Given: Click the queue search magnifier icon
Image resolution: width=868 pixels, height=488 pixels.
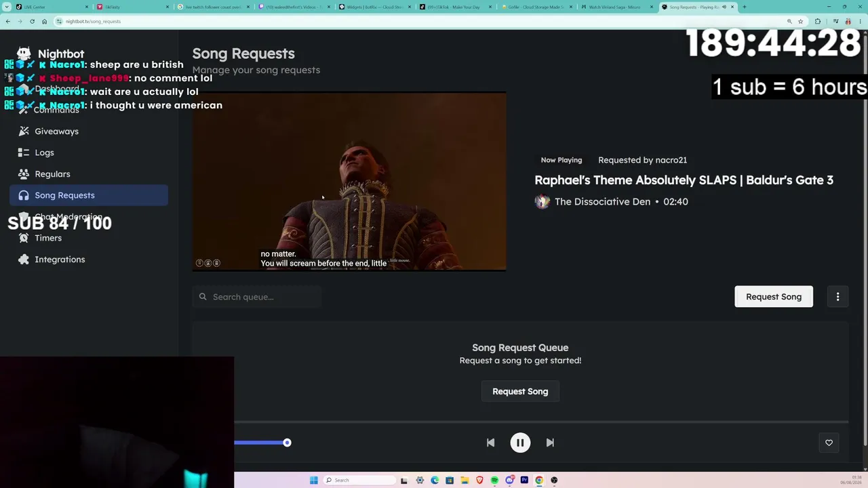Looking at the screenshot, I should [203, 297].
